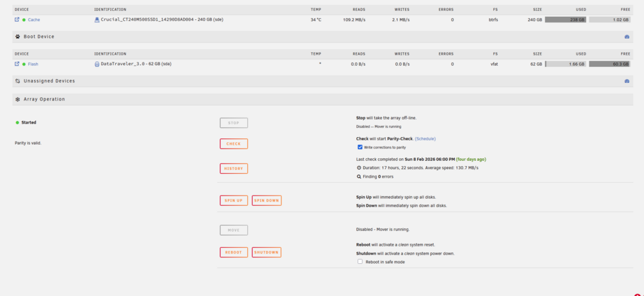Click the Disabled — Mover is running note under Stop
The width and height of the screenshot is (644, 296).
tap(379, 127)
